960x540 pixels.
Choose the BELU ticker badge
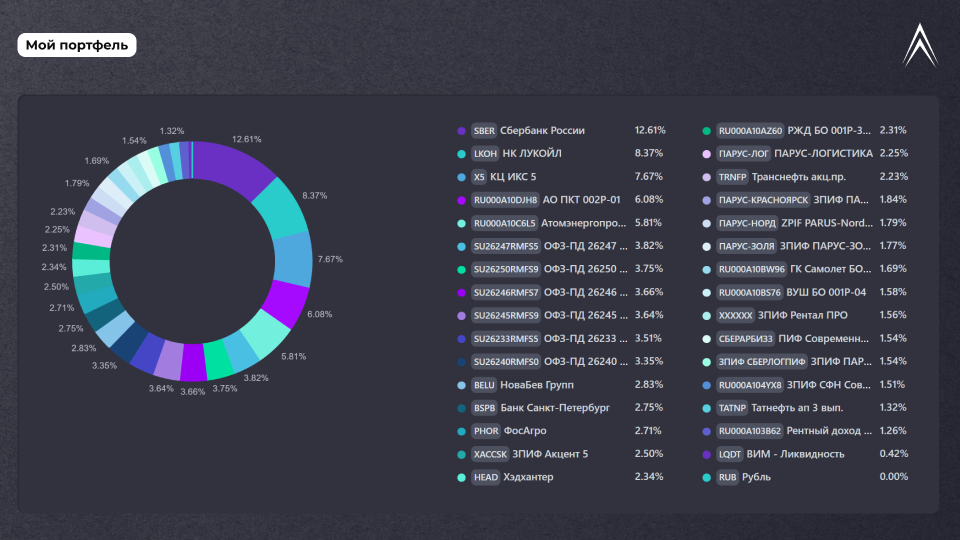pos(484,385)
